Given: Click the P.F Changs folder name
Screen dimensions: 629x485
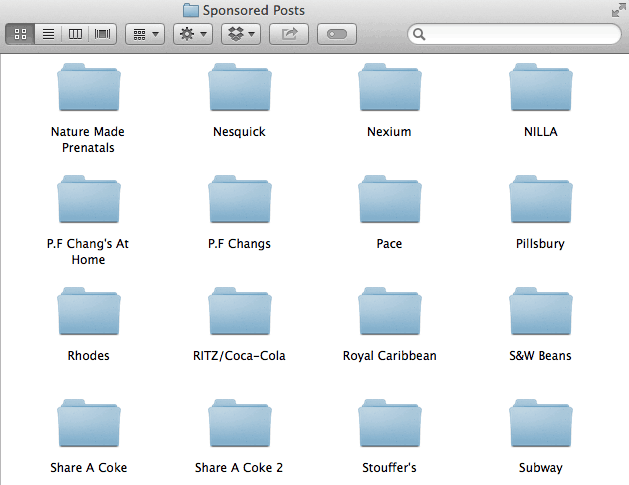Looking at the screenshot, I should (239, 244).
